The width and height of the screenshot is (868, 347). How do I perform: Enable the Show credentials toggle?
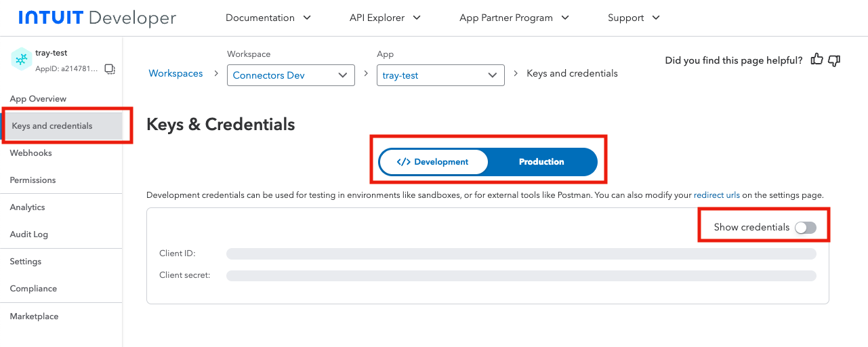click(x=806, y=228)
